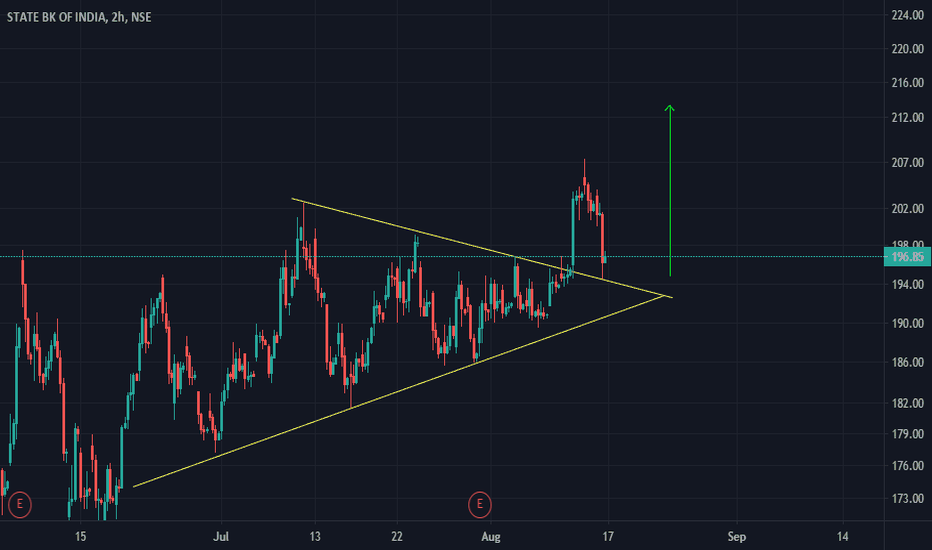Click the 194.00 price axis label

point(908,285)
